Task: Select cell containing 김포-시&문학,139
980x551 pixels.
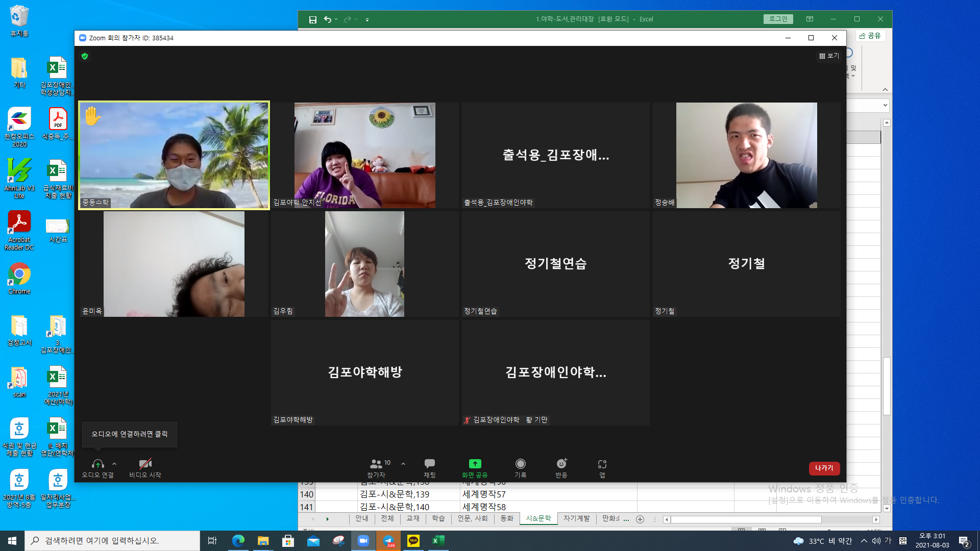Action: coord(409,494)
